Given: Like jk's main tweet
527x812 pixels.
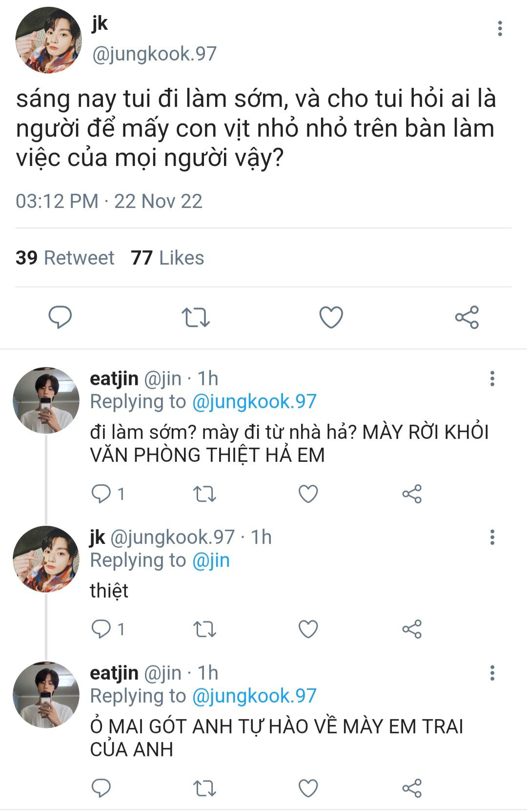Looking at the screenshot, I should pyautogui.click(x=331, y=317).
